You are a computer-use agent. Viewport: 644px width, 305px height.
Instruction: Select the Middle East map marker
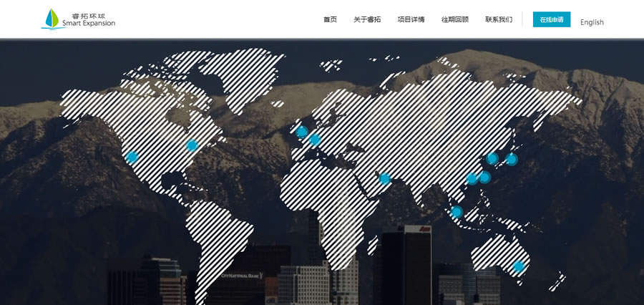(385, 178)
